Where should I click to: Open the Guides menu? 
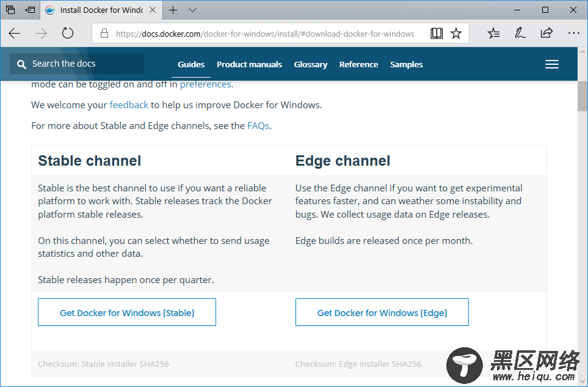pyautogui.click(x=191, y=65)
